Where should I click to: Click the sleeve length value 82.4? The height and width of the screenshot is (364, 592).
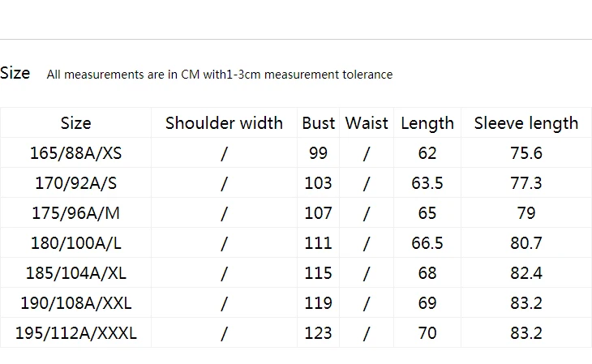526,273
